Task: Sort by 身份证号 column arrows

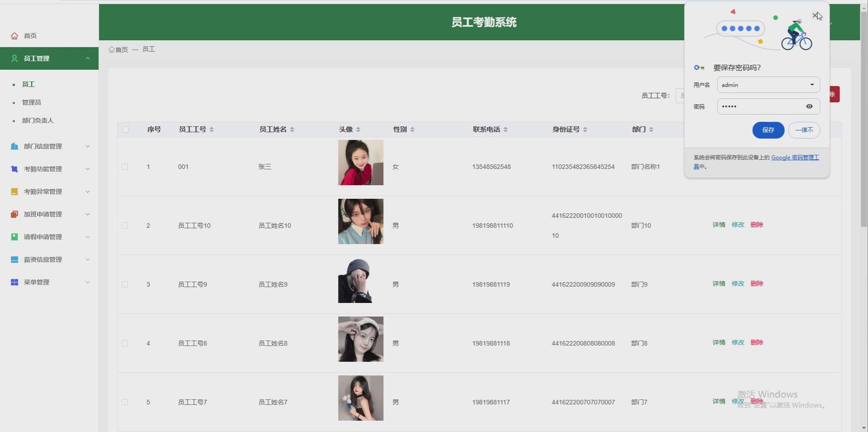Action: (585, 130)
